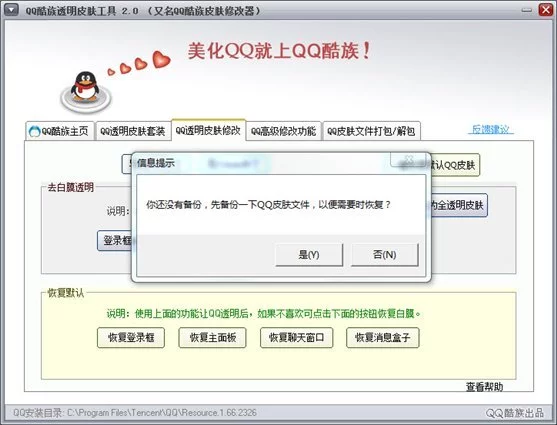Open the title bar dropdown menu icon
Viewport: 557px width, 425px height.
coord(11,10)
